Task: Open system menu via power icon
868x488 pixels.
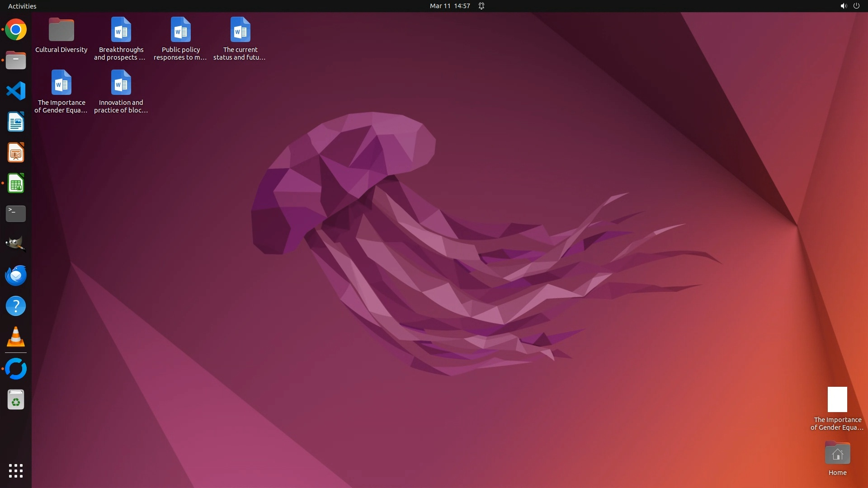Action: click(856, 6)
